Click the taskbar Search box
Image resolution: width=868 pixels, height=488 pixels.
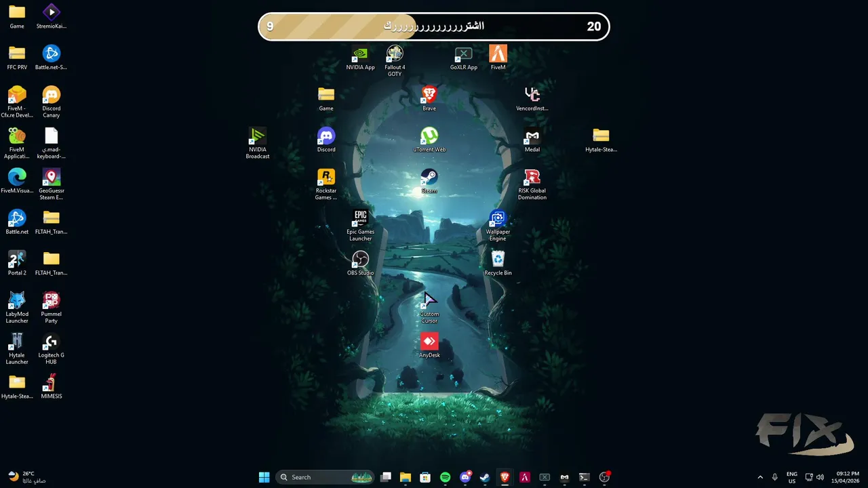pos(325,477)
